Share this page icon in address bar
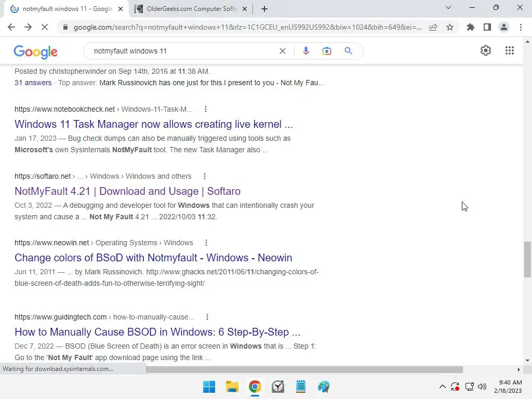Viewport: 532px width, 399px height. [433, 27]
